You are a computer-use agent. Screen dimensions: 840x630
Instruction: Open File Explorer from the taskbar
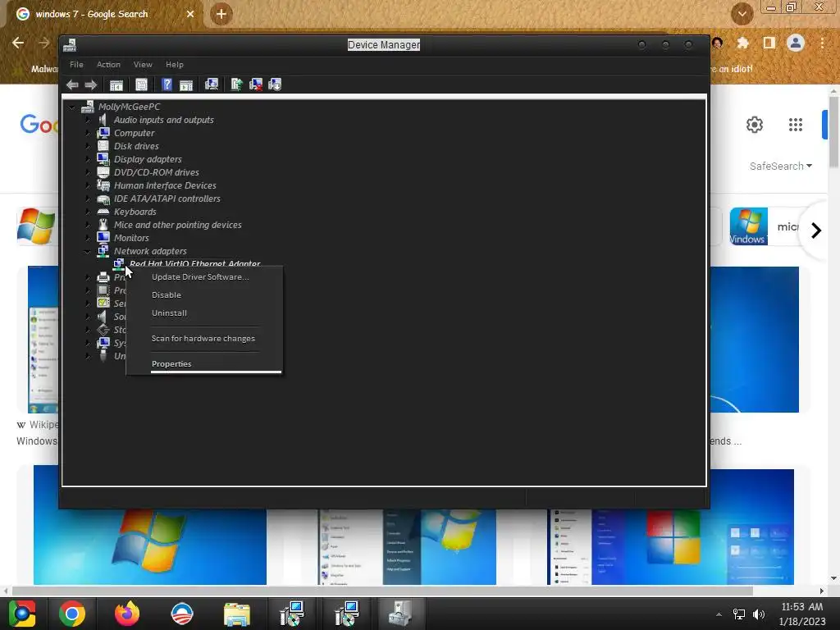coord(237,614)
